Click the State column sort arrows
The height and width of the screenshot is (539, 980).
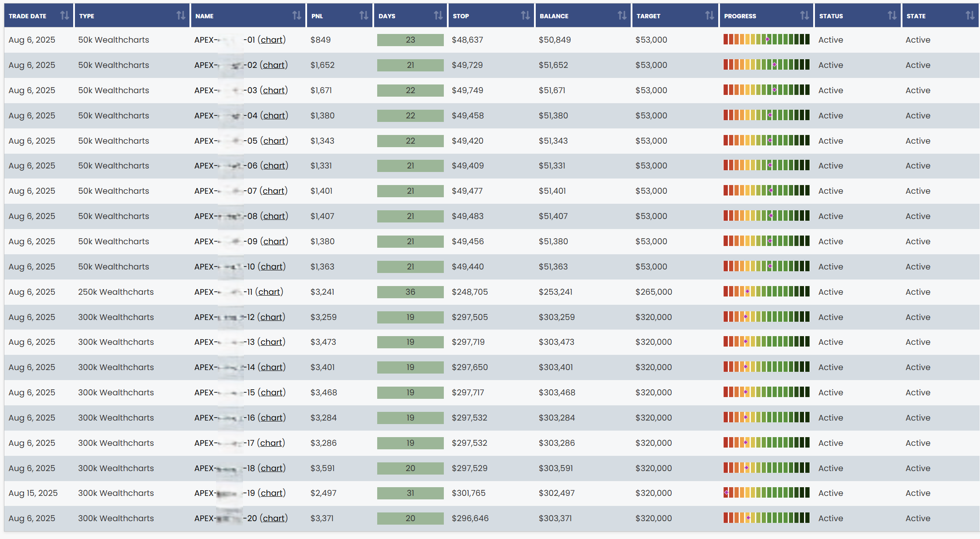(970, 16)
